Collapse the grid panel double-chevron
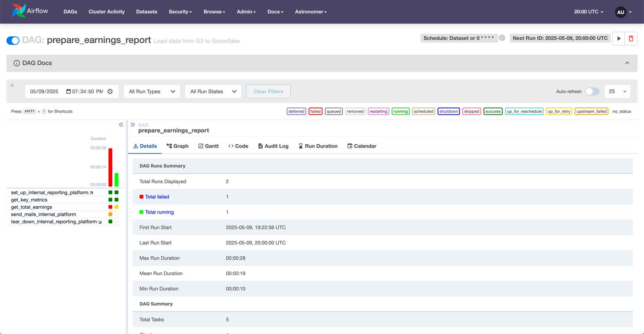The image size is (644, 334). pyautogui.click(x=121, y=125)
